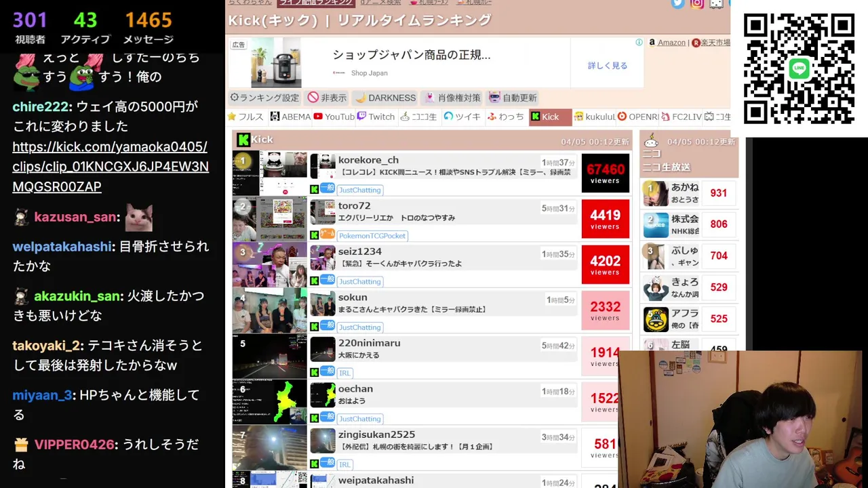The height and width of the screenshot is (488, 868).
Task: Click sokun's small avatar icon
Action: pos(323,304)
